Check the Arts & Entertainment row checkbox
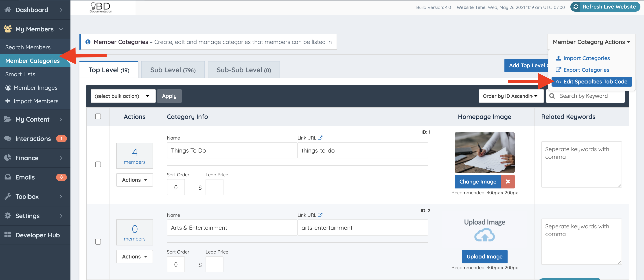This screenshot has height=280, width=644. click(98, 241)
